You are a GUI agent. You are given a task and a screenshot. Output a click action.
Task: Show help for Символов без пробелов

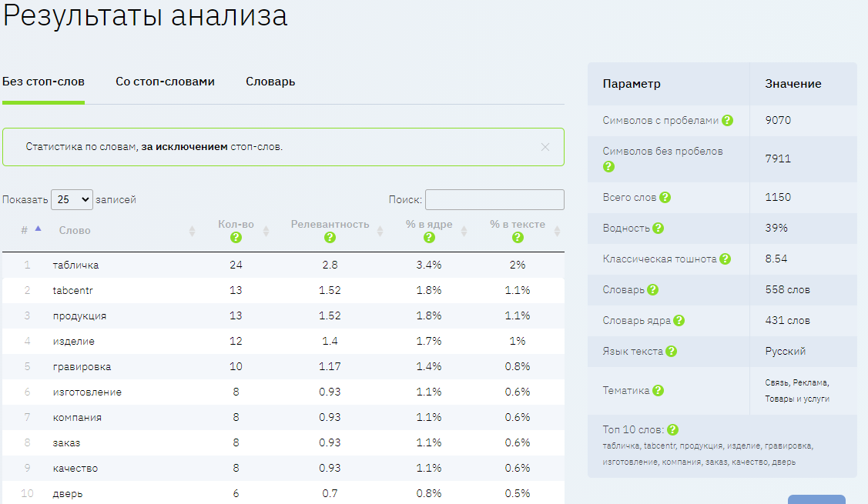pyautogui.click(x=608, y=166)
